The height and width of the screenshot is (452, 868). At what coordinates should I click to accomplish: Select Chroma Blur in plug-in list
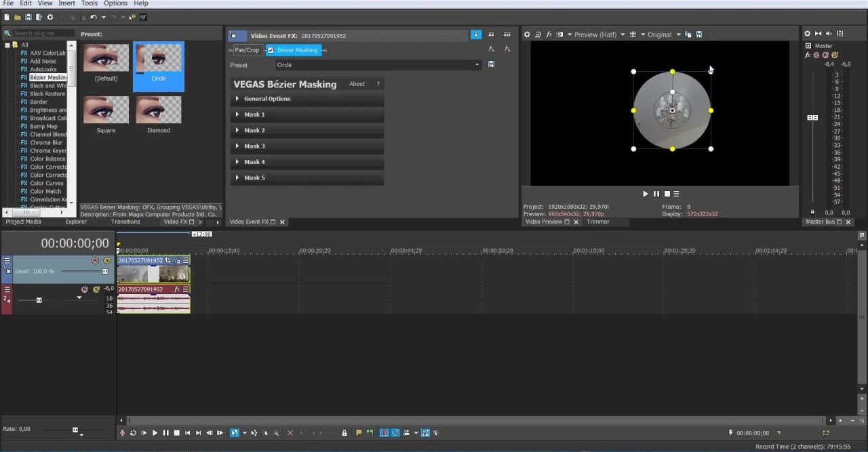(46, 143)
